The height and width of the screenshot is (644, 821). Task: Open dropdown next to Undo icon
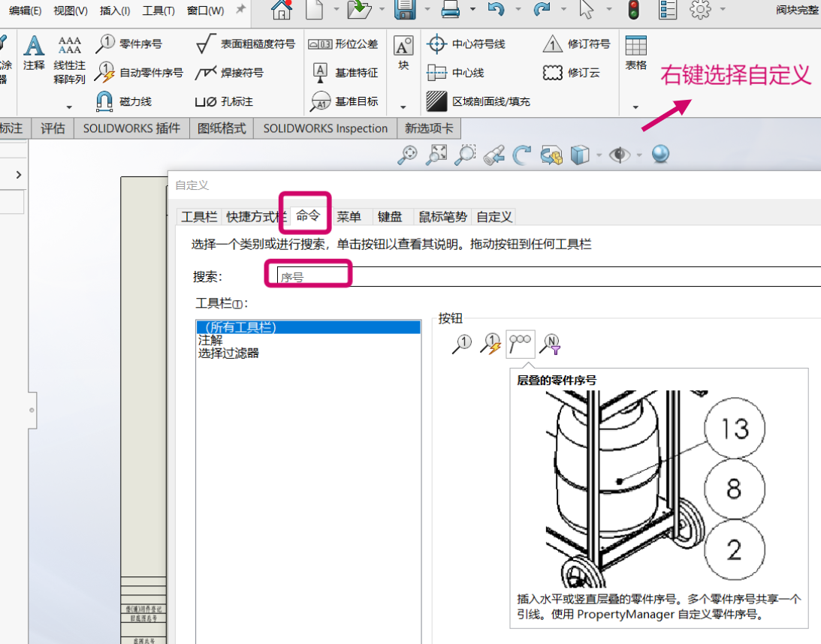518,9
